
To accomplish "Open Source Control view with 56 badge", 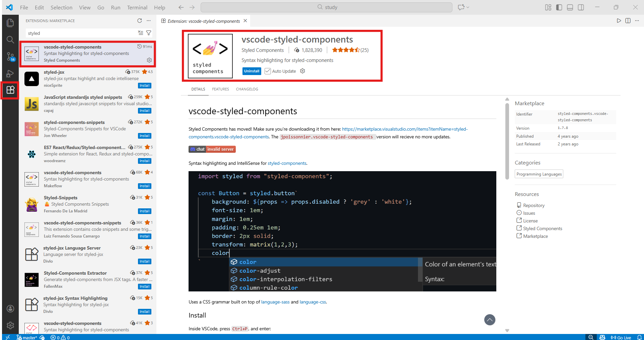I will click(x=10, y=57).
